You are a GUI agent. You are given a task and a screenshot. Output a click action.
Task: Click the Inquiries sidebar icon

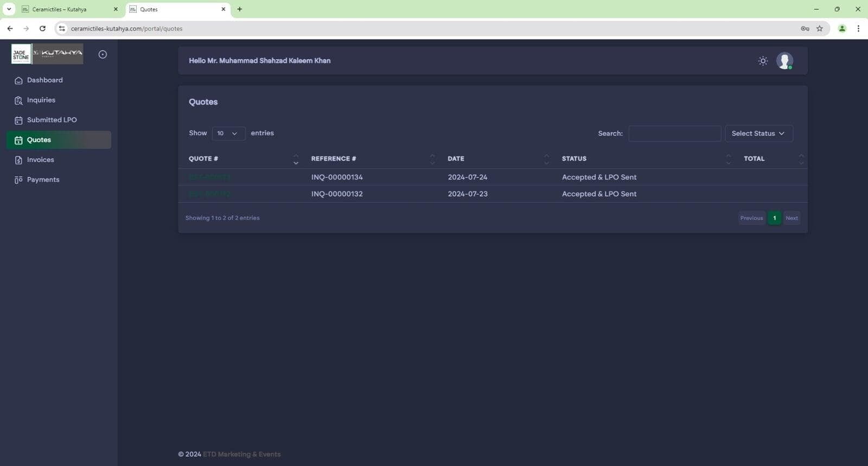coord(18,100)
